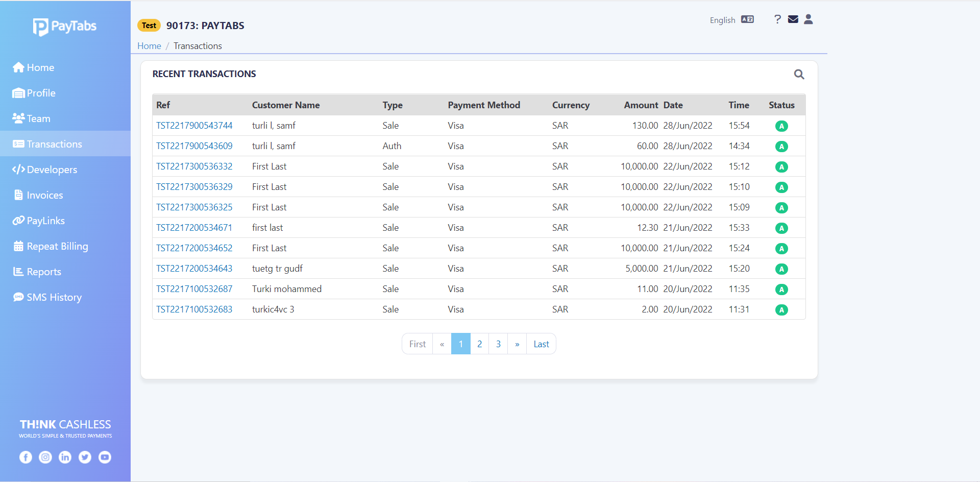Go to page 2 of transactions
This screenshot has height=482, width=980.
click(x=480, y=344)
